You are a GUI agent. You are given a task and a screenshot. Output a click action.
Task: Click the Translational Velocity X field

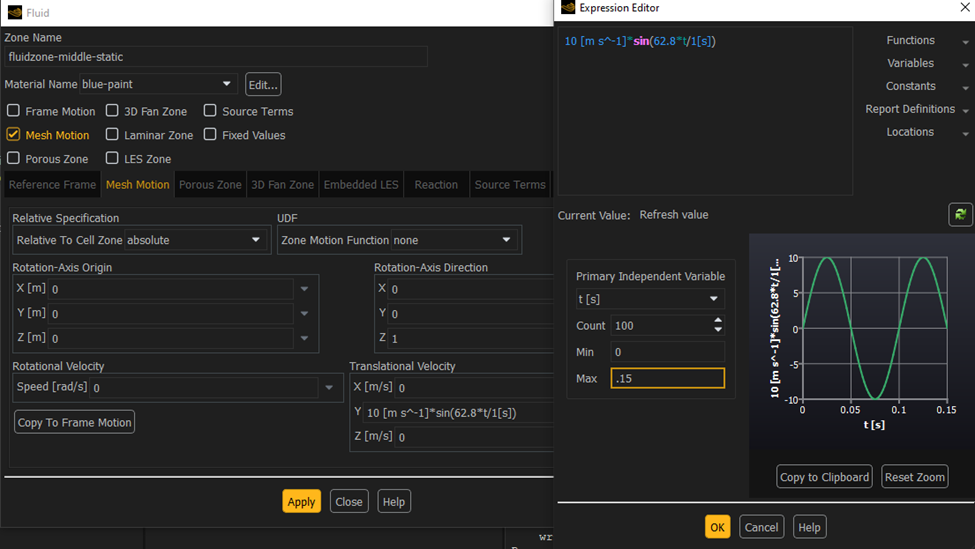tap(474, 388)
